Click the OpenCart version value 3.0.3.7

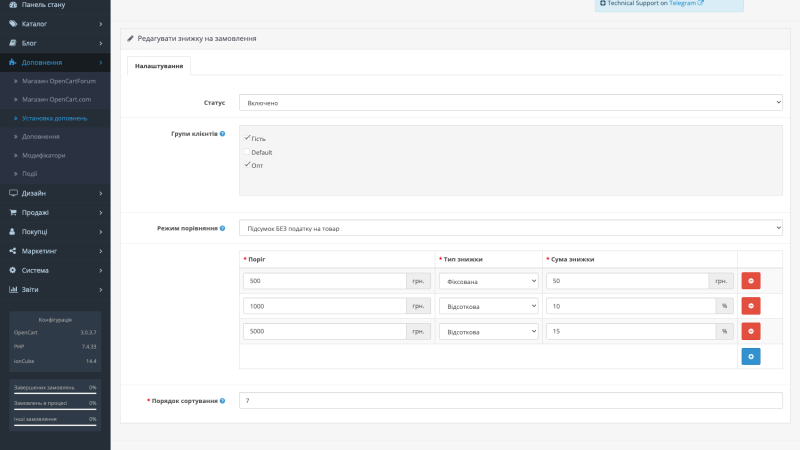88,333
